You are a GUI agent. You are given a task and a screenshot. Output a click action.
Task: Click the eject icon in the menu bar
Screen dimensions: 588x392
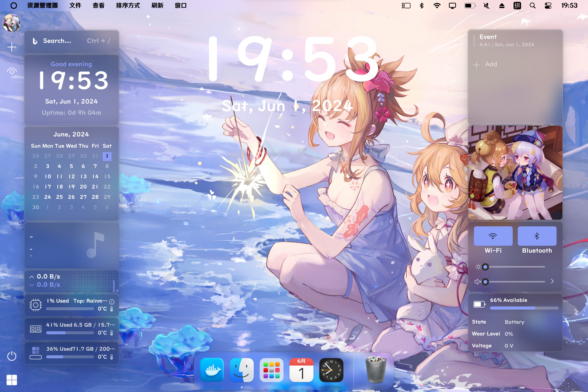pyautogui.click(x=501, y=6)
